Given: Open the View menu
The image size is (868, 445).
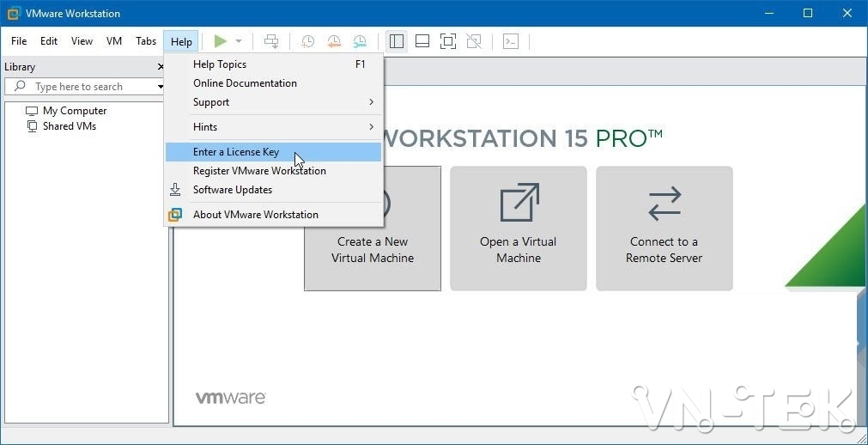Looking at the screenshot, I should coord(82,41).
